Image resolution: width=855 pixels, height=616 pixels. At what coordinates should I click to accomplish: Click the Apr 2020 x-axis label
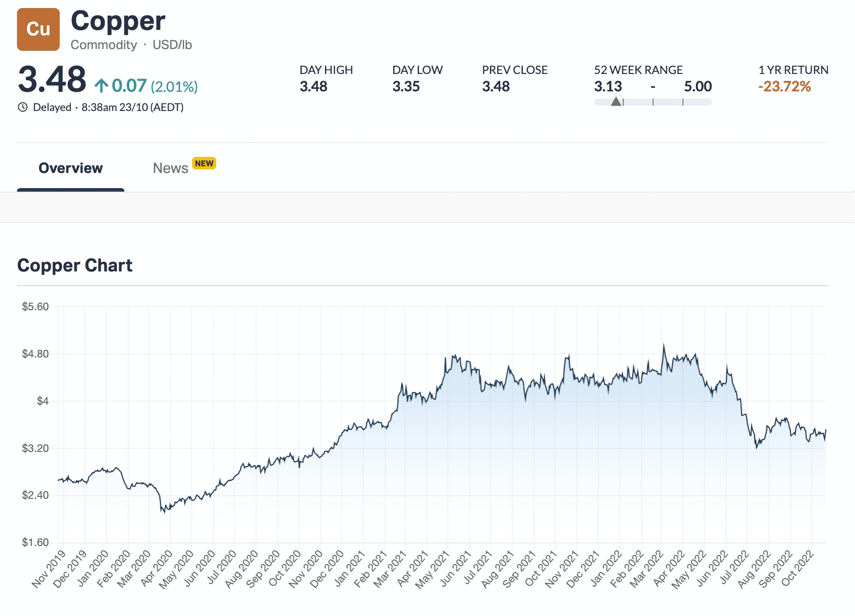coord(156,569)
